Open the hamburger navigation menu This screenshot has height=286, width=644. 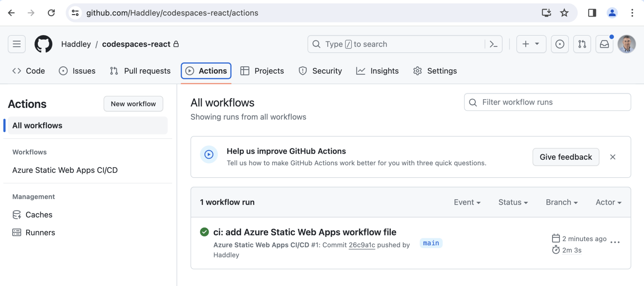click(x=17, y=44)
